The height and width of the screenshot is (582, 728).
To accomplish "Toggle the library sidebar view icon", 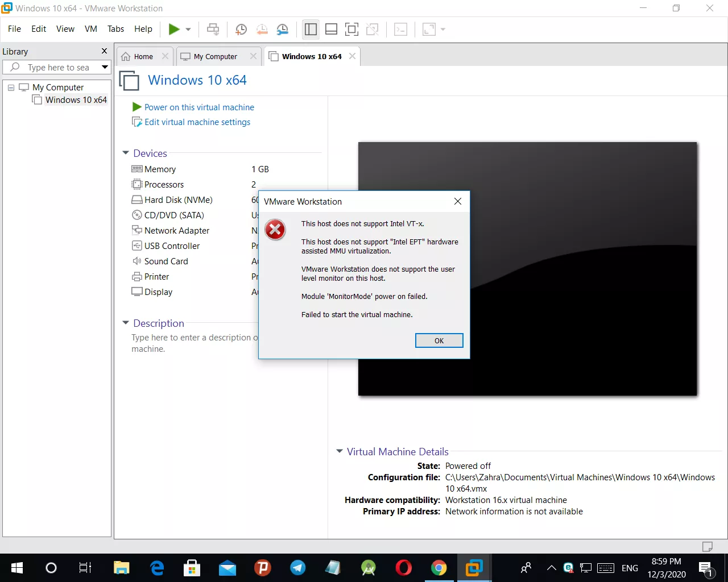I will pyautogui.click(x=311, y=29).
